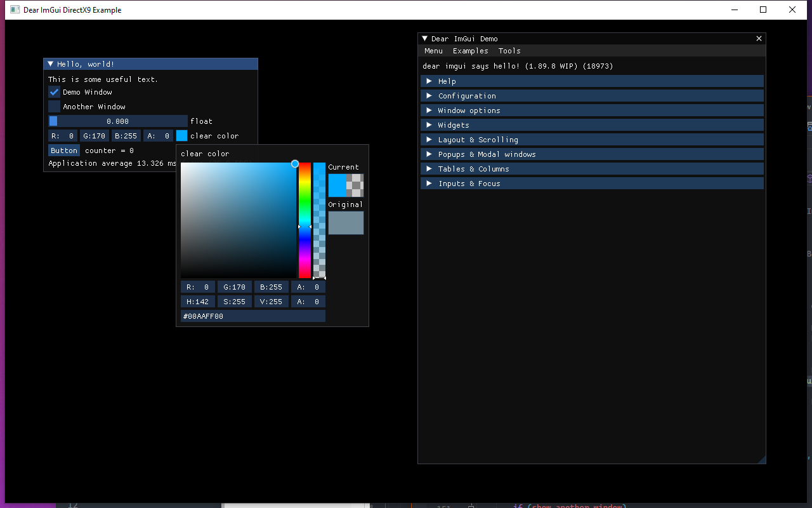
Task: Click the Button next to counter
Action: click(x=64, y=150)
